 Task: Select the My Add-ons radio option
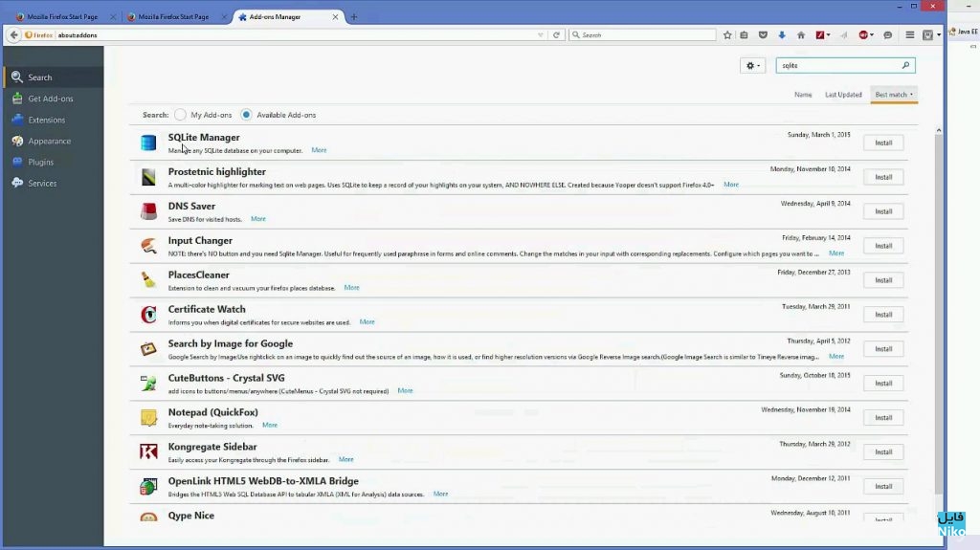[180, 115]
